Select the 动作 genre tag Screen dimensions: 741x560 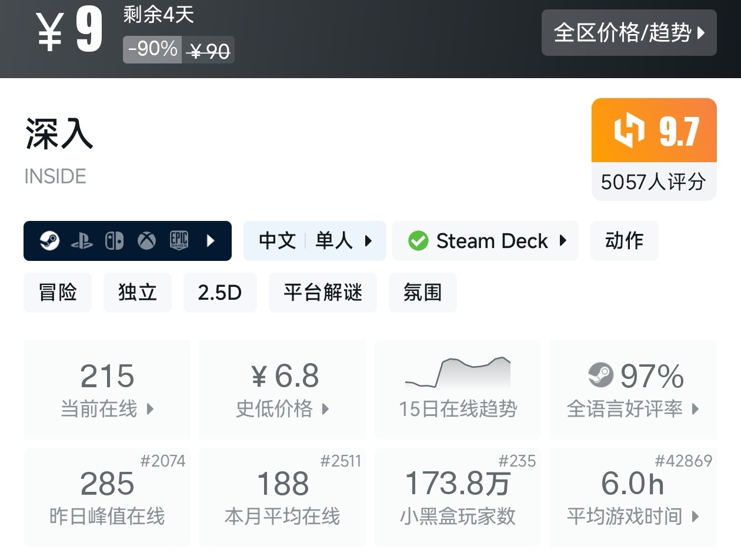[x=624, y=241]
